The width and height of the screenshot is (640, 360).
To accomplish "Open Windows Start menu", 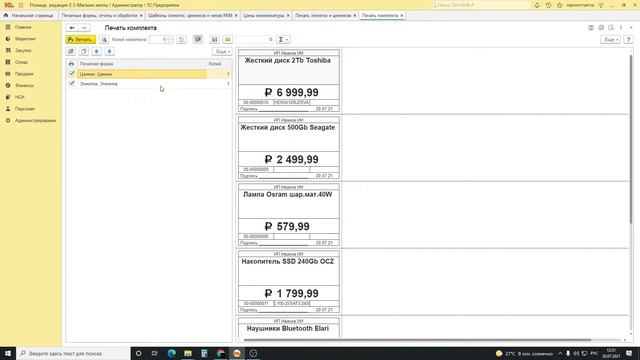I will coord(8,353).
